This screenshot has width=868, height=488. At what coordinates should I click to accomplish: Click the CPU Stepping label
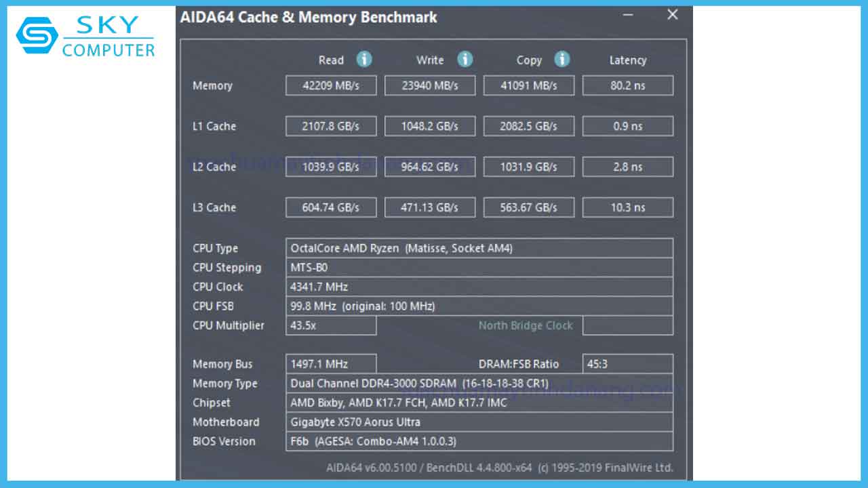pyautogui.click(x=226, y=268)
